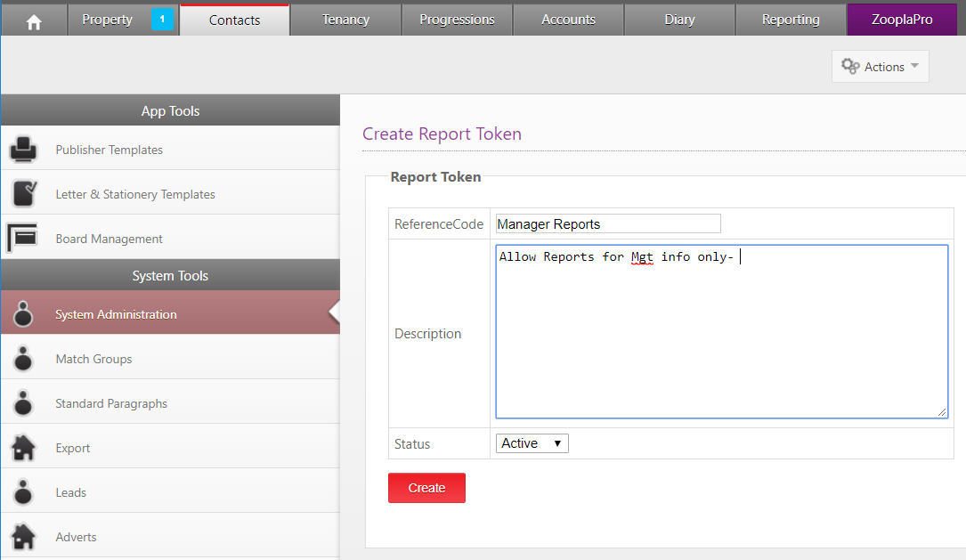Open the Reporting tab

(x=791, y=20)
